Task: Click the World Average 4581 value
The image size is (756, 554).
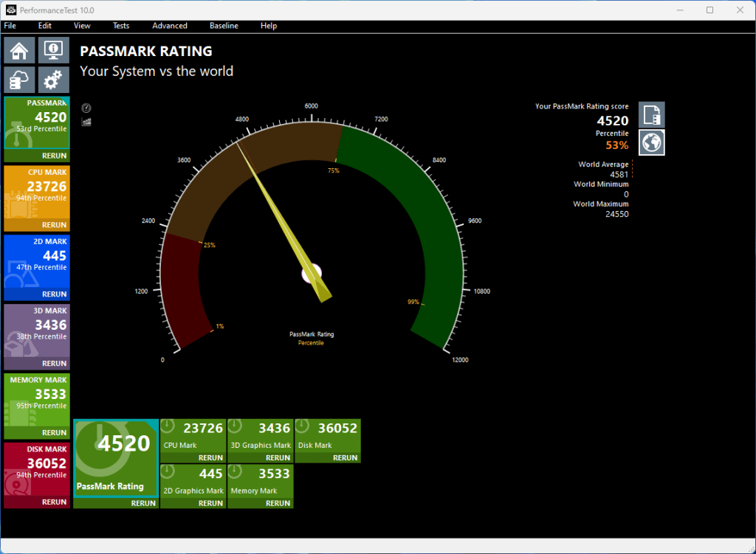Action: click(x=619, y=174)
